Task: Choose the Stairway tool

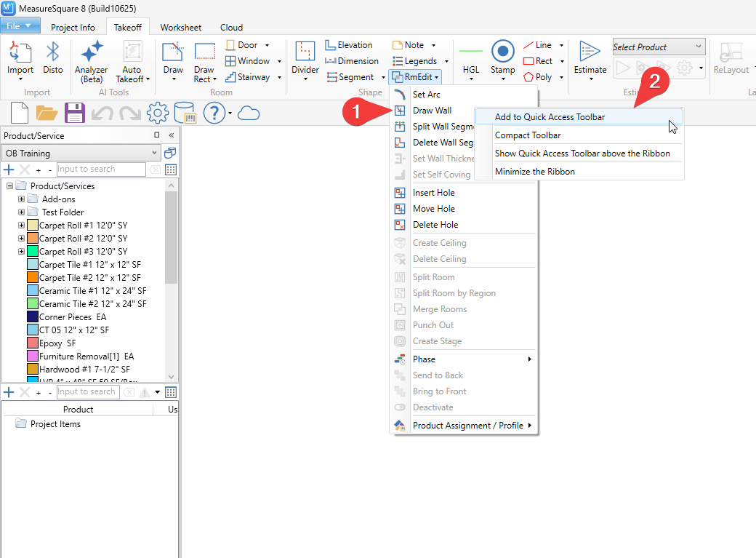Action: [247, 76]
